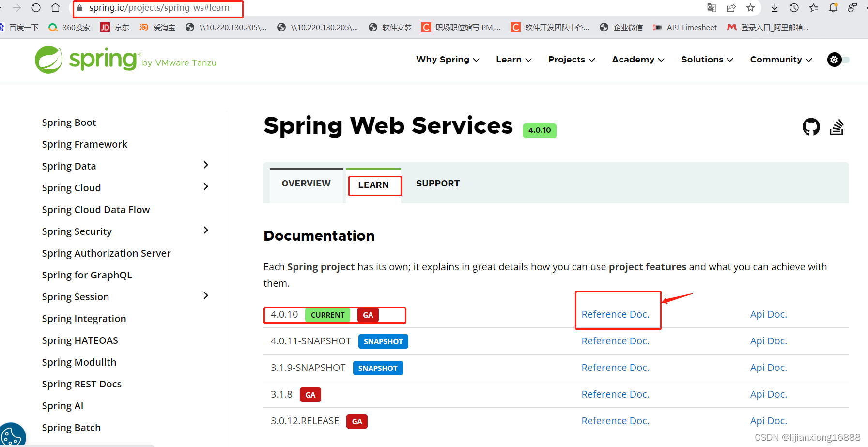Viewport: 868px width, 447px height.
Task: Open first \\10.220.130.205 bookmark
Action: click(x=226, y=28)
